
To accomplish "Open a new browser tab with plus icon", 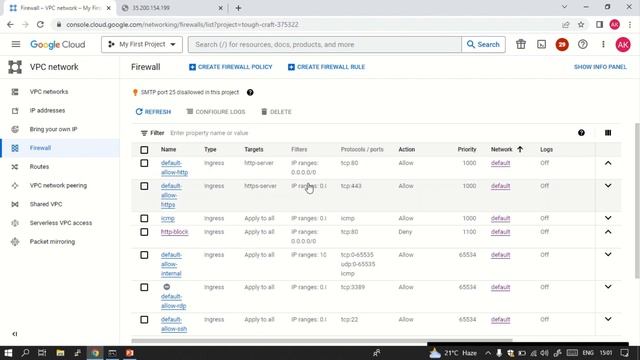I will (x=238, y=8).
